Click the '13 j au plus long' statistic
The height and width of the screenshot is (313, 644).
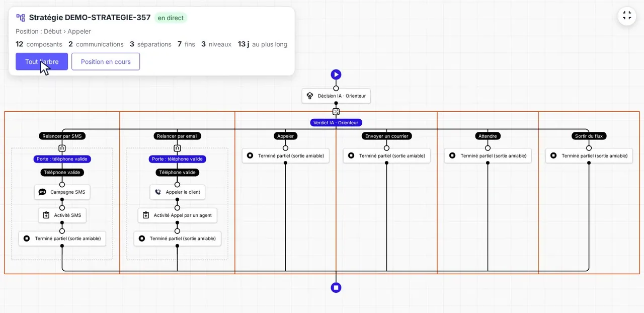pos(263,44)
